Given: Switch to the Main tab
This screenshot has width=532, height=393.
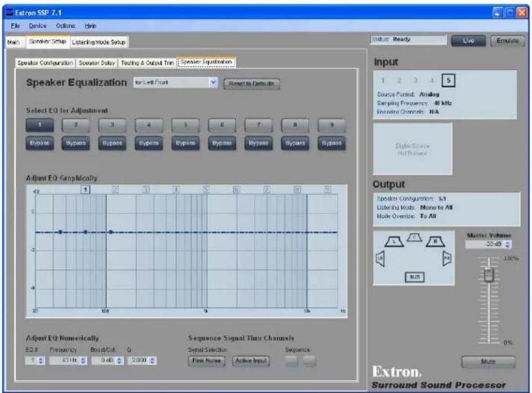Looking at the screenshot, I should click(14, 42).
